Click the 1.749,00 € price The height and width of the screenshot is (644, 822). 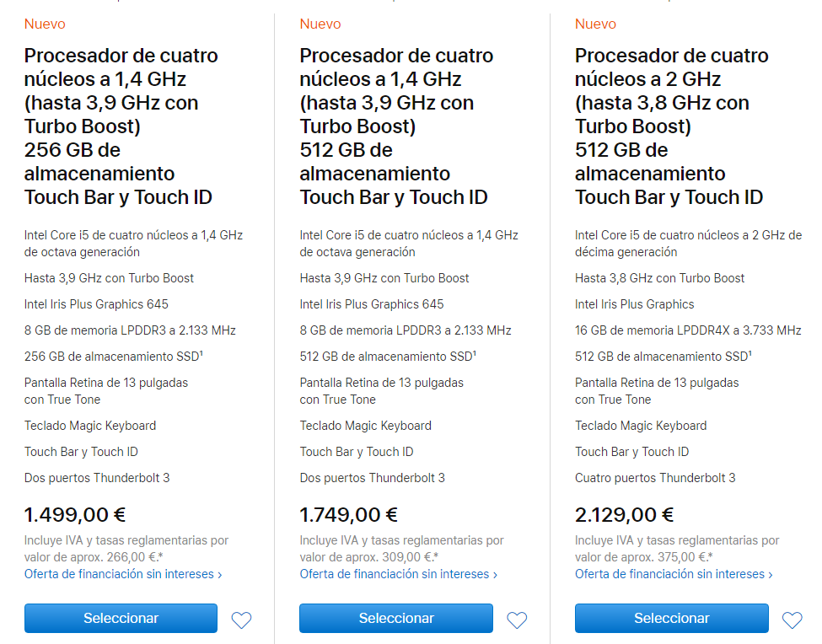pos(349,515)
